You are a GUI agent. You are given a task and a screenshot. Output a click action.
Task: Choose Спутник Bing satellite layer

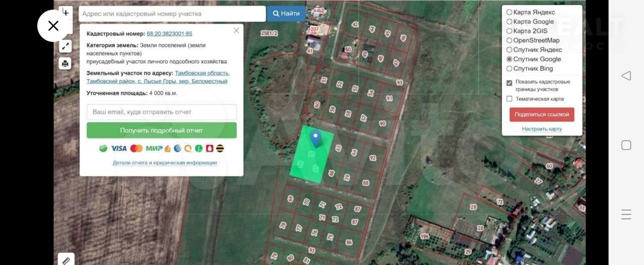pos(509,69)
